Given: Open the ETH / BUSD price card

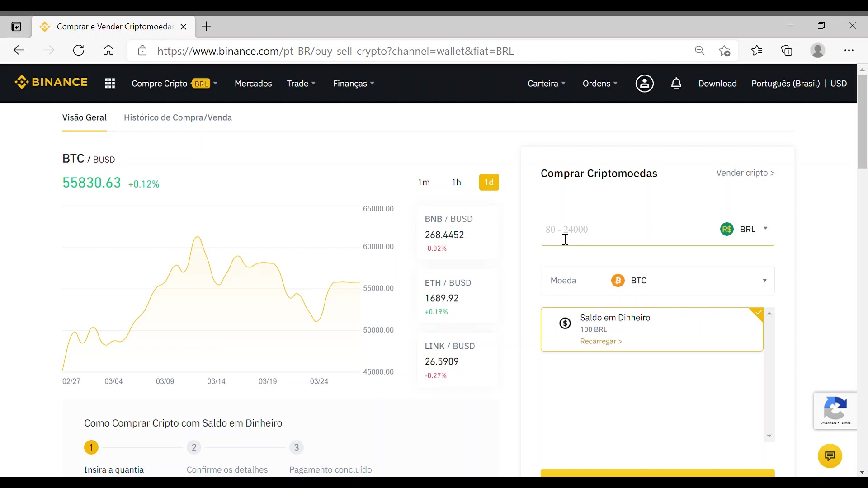Looking at the screenshot, I should (457, 297).
